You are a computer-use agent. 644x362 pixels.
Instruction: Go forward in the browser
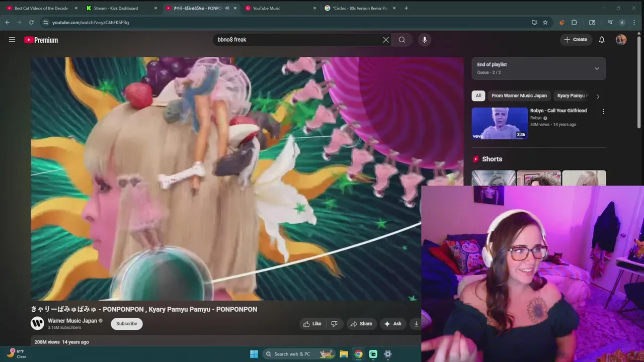pos(19,22)
